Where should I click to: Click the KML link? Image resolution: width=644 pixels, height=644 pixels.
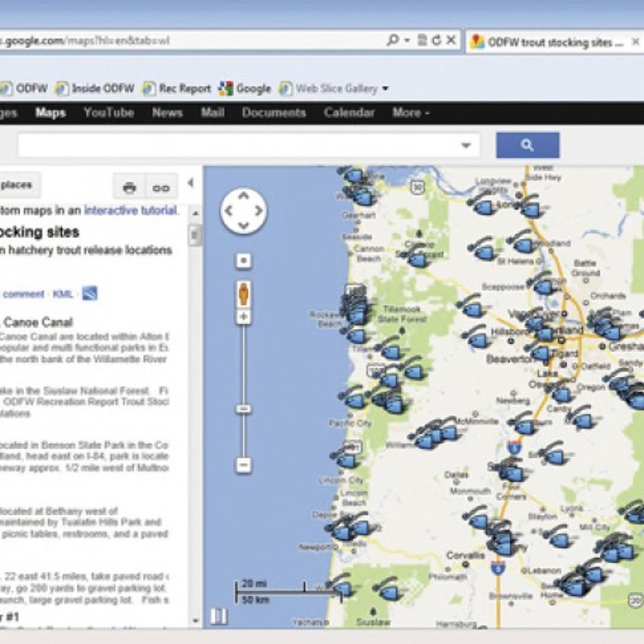click(63, 294)
